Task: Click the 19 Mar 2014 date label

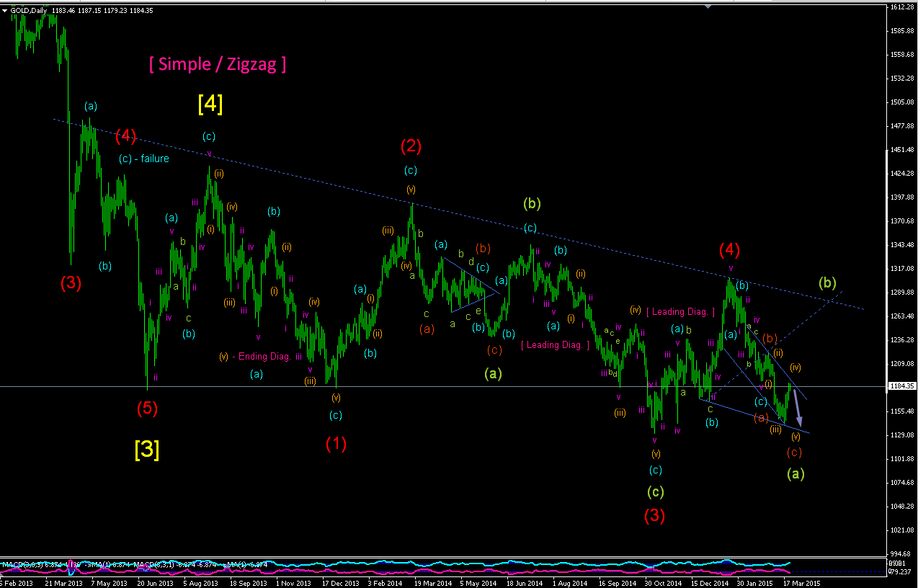Action: [433, 582]
